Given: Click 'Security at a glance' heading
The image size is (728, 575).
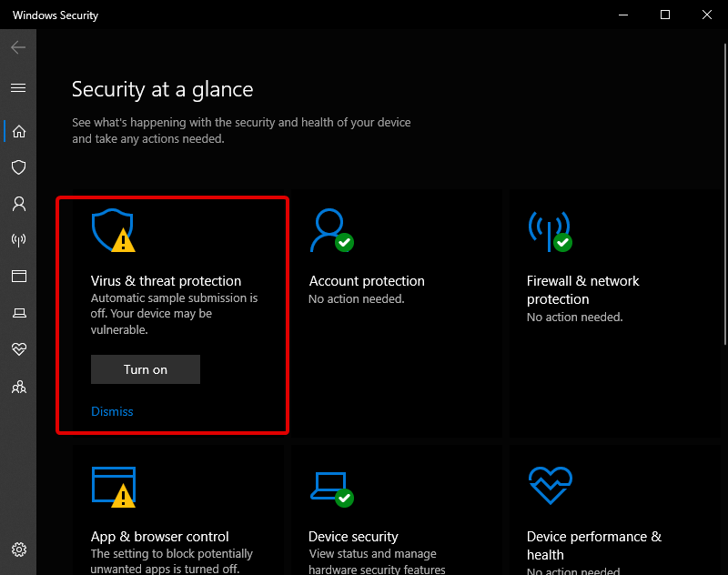Looking at the screenshot, I should point(163,89).
